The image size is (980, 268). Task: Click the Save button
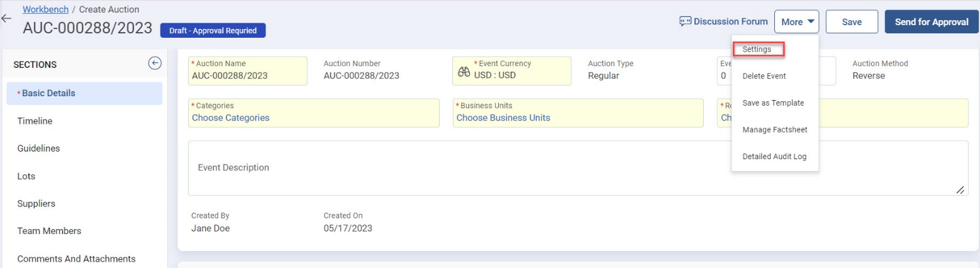click(x=852, y=22)
